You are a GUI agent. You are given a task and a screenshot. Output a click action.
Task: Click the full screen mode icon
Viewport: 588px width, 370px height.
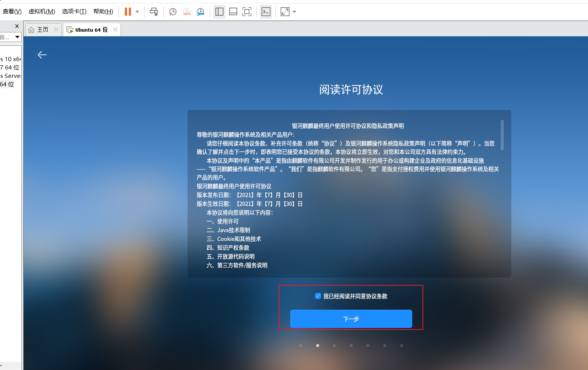[x=247, y=12]
